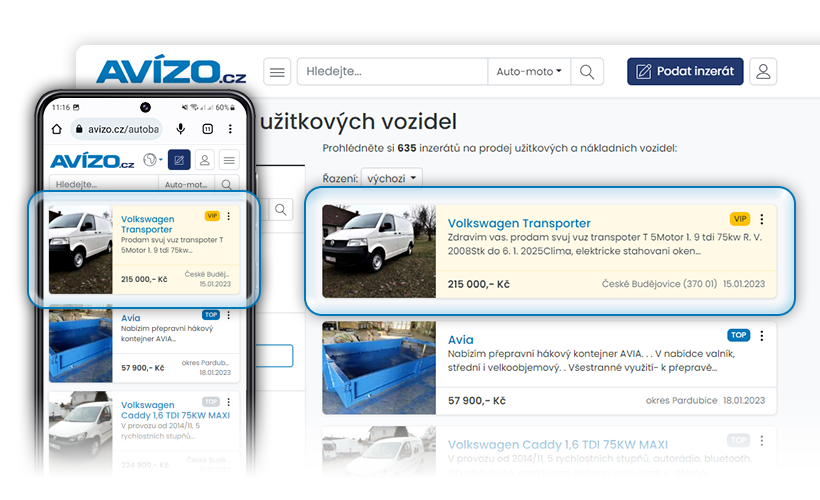This screenshot has height=500, width=820.
Task: Tap the TOP badge on phone Avia ad
Action: pyautogui.click(x=211, y=315)
